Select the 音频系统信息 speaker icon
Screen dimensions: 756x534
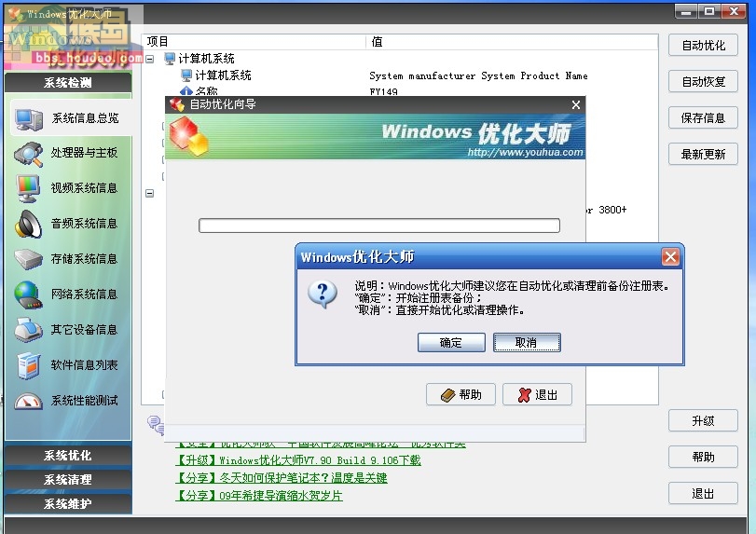(28, 224)
